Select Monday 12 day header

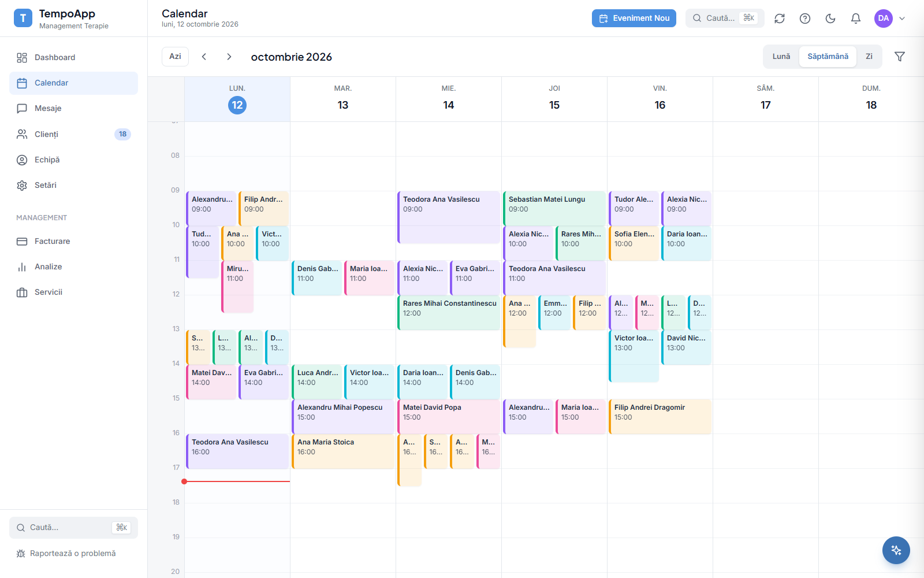[x=237, y=99]
